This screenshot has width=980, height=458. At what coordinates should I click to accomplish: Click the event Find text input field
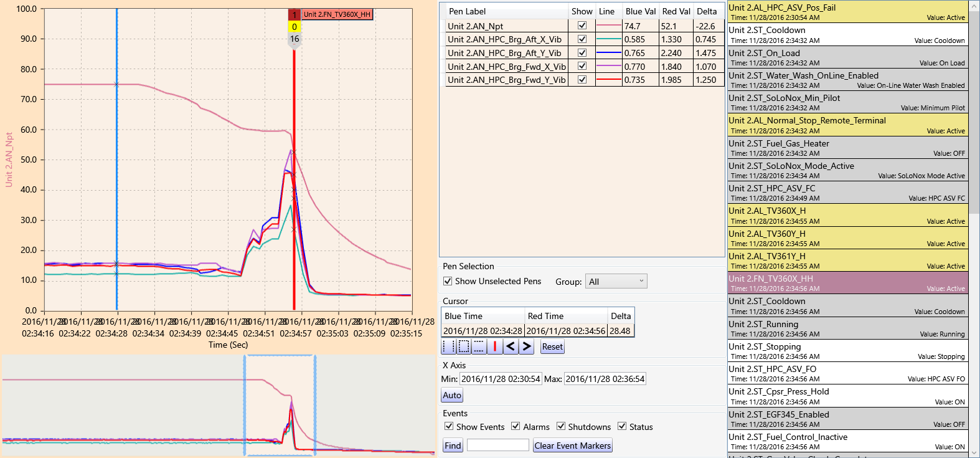tap(497, 445)
